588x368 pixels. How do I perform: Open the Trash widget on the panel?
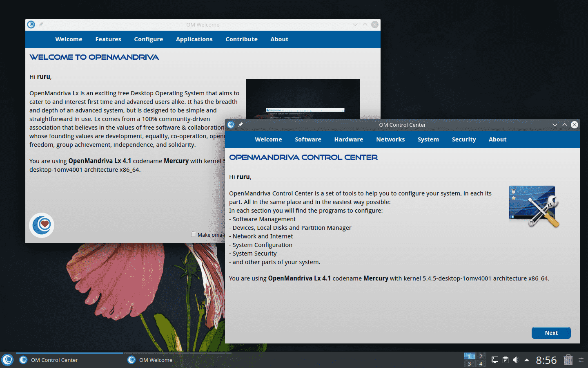pyautogui.click(x=568, y=360)
